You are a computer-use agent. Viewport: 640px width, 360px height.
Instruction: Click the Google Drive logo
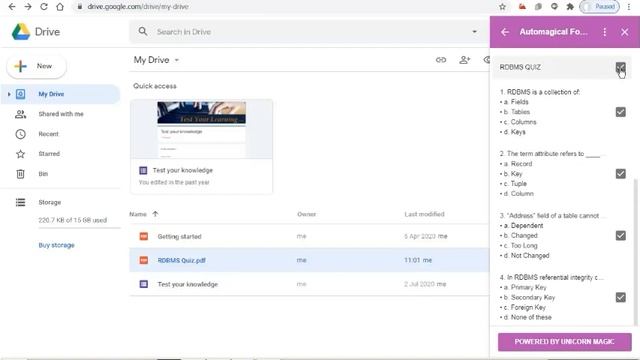(x=21, y=31)
